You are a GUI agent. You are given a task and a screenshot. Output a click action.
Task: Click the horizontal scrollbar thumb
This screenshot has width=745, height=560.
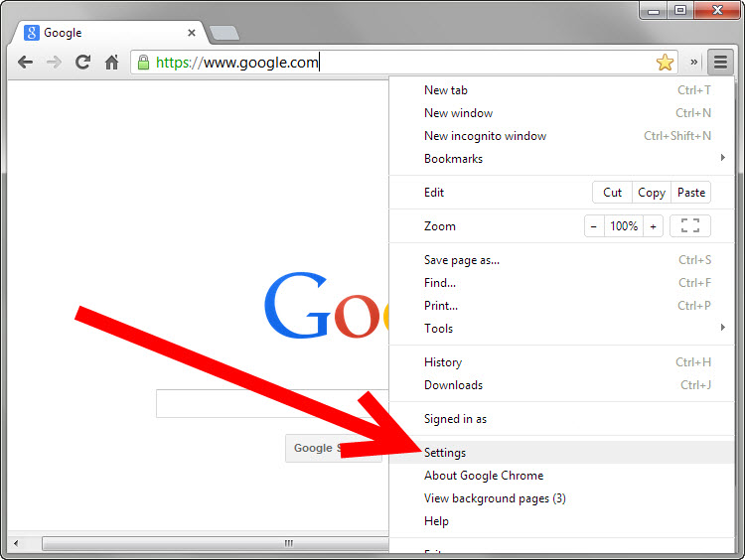click(x=216, y=543)
